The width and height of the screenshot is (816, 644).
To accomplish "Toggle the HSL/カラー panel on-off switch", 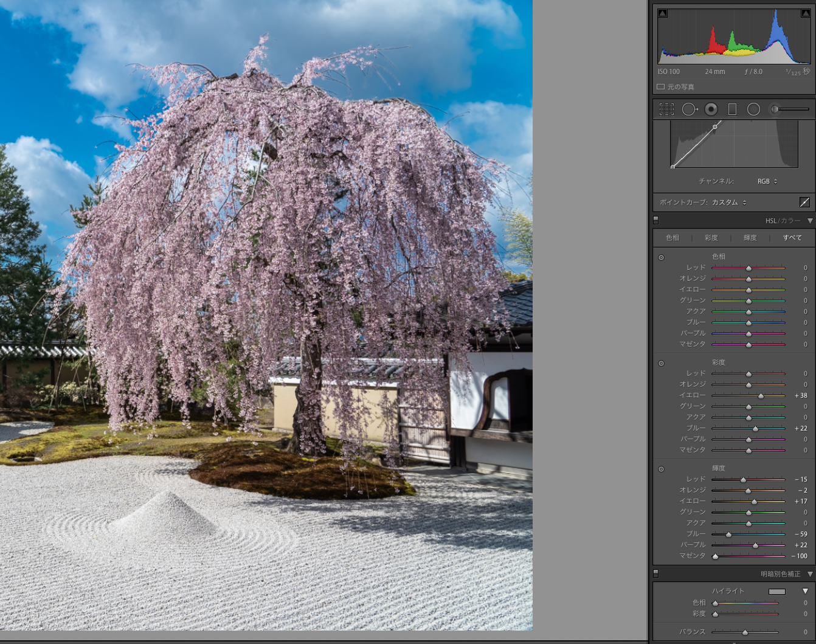I will pos(656,220).
